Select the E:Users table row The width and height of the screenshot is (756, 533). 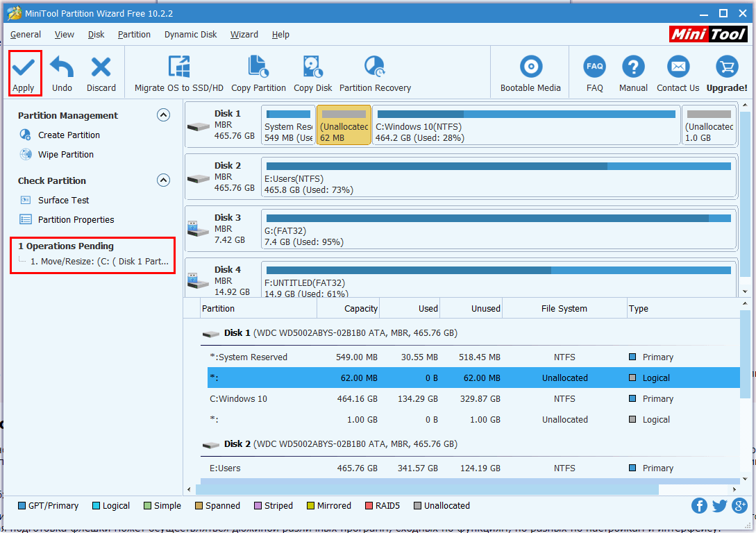(x=473, y=468)
